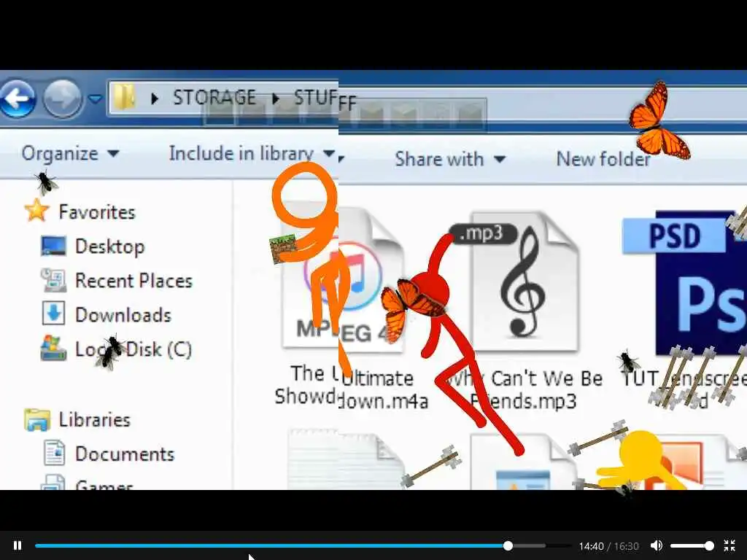This screenshot has height=560, width=747.
Task: Expand the arrow before STORAGE
Action: point(154,98)
